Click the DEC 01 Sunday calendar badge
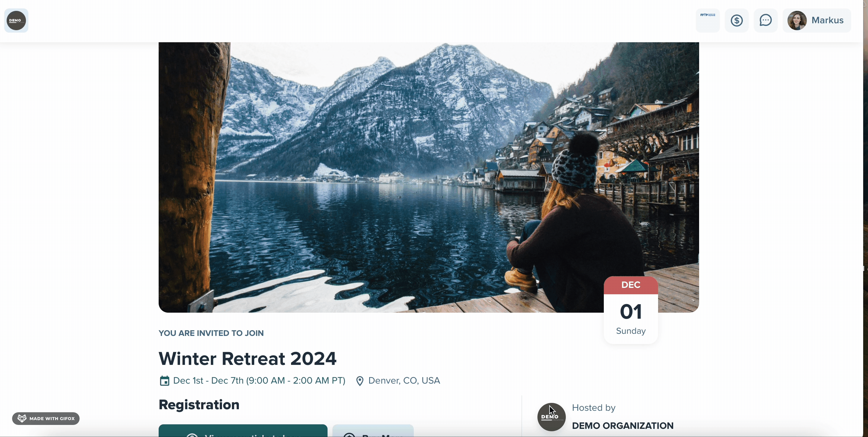The width and height of the screenshot is (868, 437). (x=631, y=310)
